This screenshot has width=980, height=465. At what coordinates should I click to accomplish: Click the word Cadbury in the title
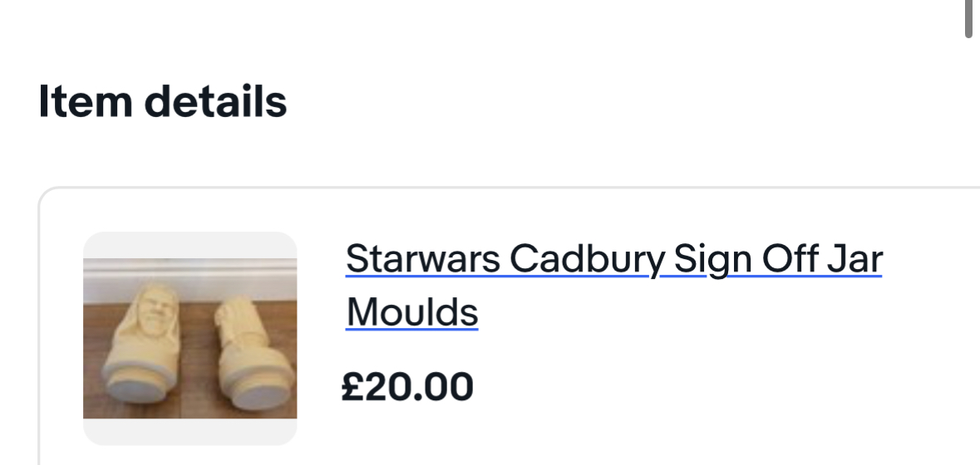click(x=586, y=260)
